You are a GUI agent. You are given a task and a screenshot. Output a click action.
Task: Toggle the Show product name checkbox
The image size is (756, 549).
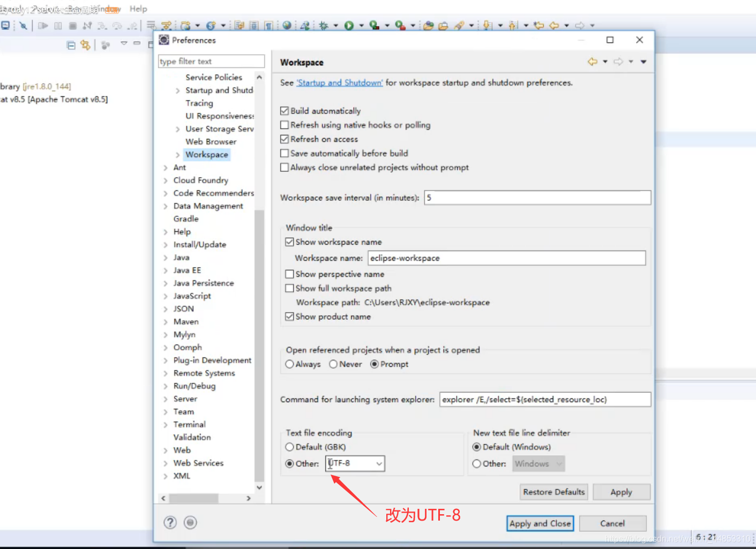(290, 317)
